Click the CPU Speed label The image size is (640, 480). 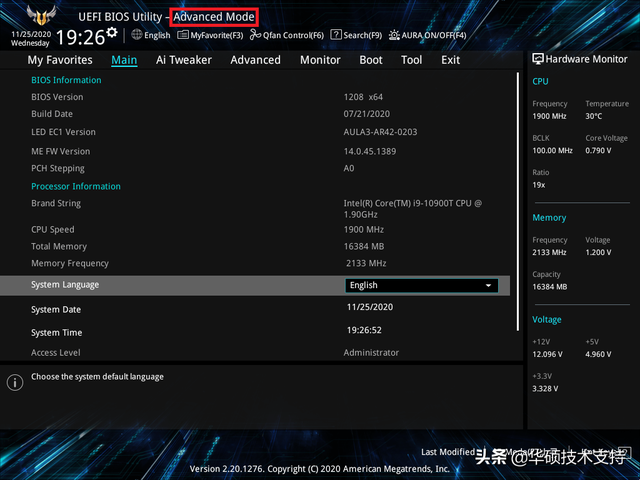point(53,229)
